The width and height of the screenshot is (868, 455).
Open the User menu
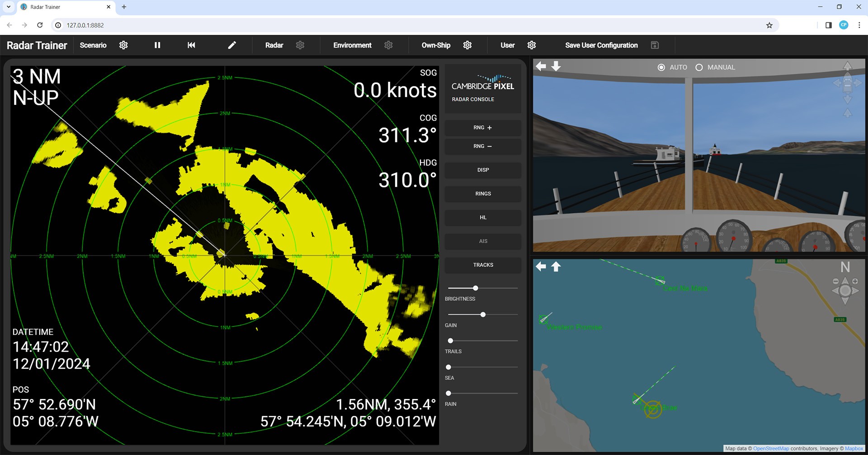click(507, 45)
